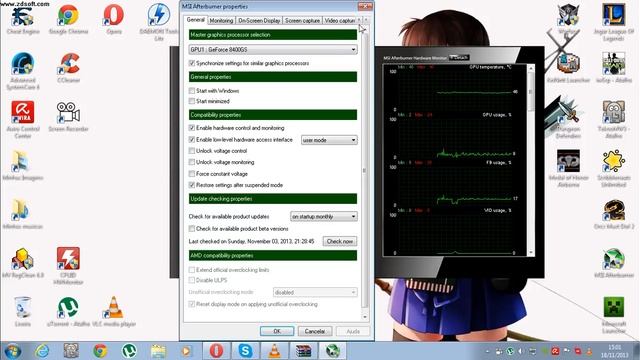This screenshot has height=360, width=640.
Task: Open the Scribblenauts Unlimited desktop shortcut
Action: 614,168
